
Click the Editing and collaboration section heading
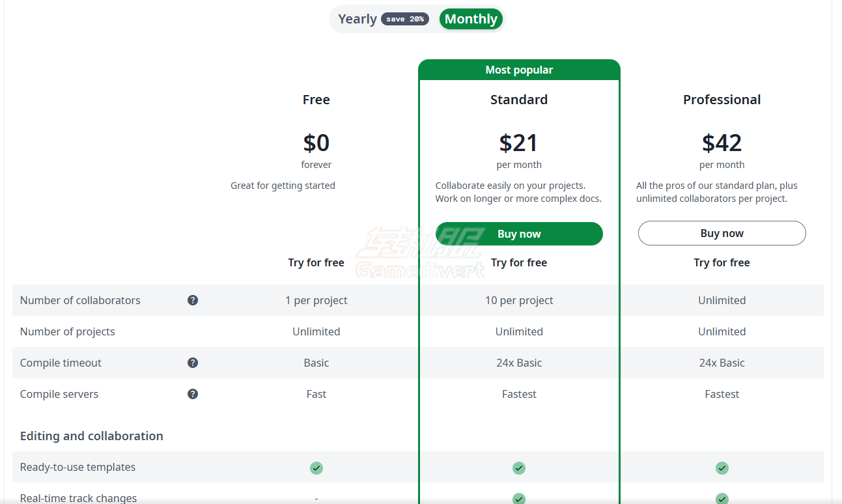[x=92, y=436]
